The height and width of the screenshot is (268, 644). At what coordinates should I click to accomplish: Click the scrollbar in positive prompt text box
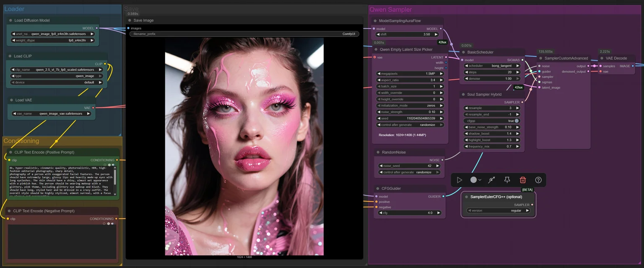click(x=115, y=178)
